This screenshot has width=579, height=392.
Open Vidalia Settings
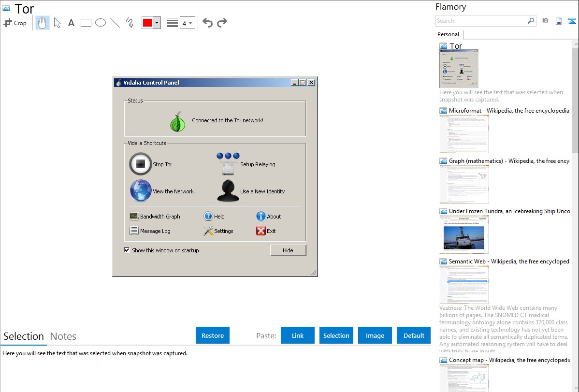[218, 231]
